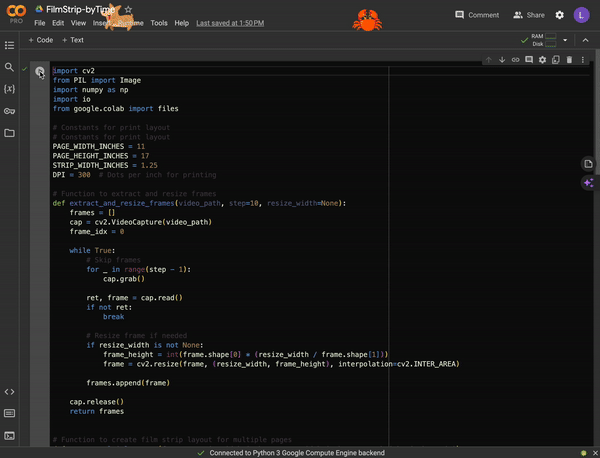Open the terminal at bottom left
The image size is (600, 458).
coord(10,435)
